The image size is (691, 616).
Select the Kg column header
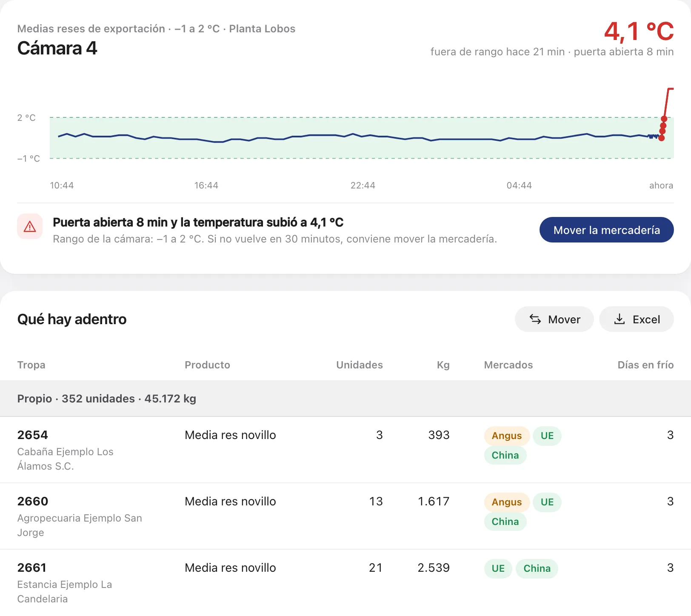click(x=443, y=365)
